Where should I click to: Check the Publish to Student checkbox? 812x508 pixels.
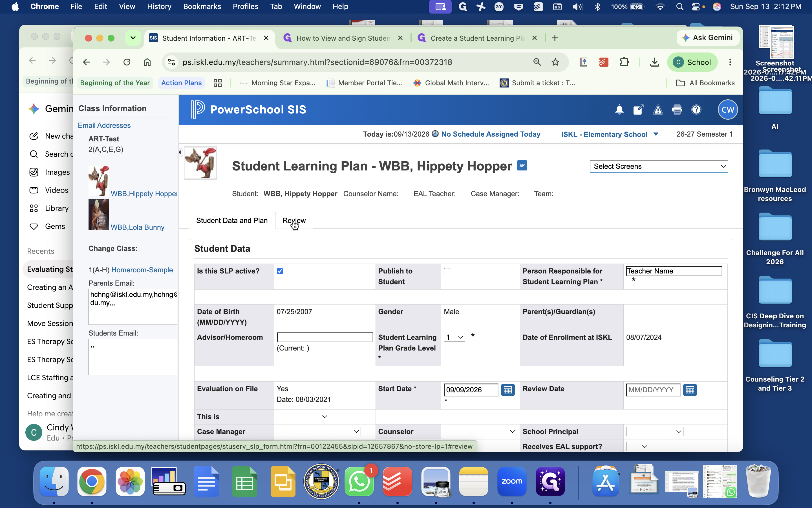(447, 271)
